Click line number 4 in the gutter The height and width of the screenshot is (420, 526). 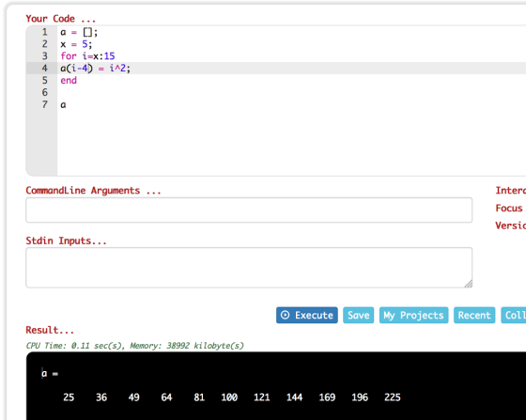pyautogui.click(x=45, y=68)
